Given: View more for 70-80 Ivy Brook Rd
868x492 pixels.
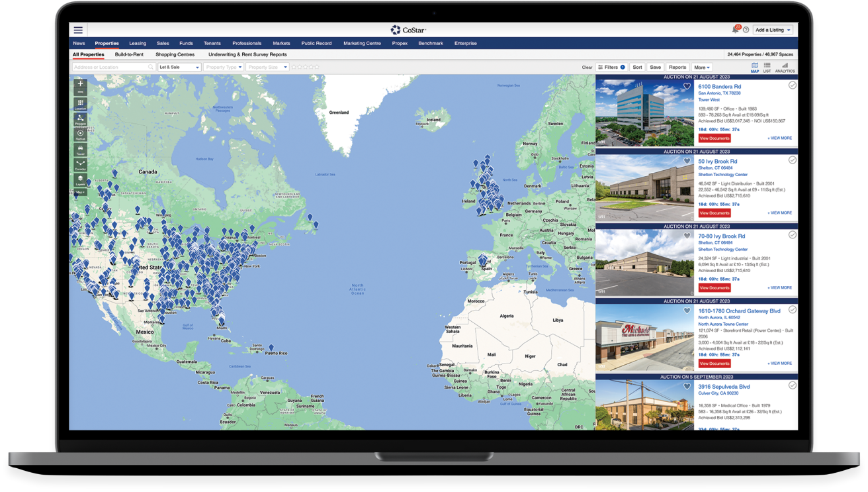Looking at the screenshot, I should 779,288.
